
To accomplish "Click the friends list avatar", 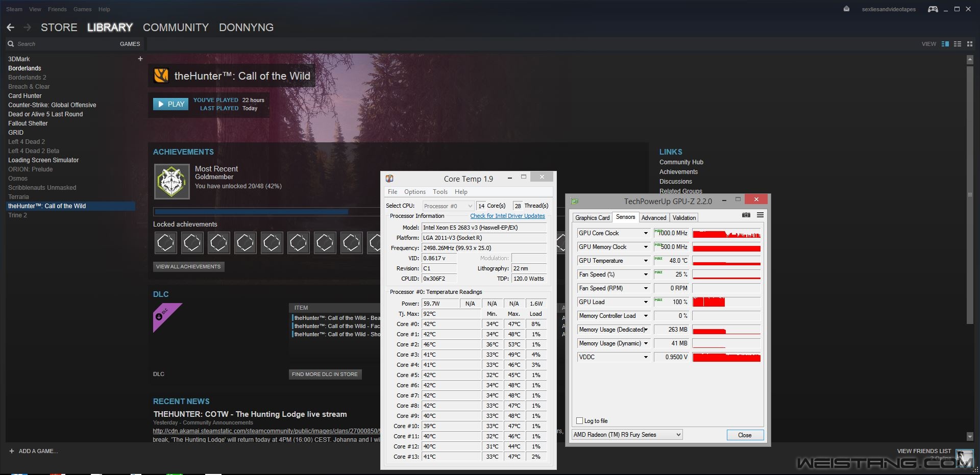I will click(x=964, y=458).
